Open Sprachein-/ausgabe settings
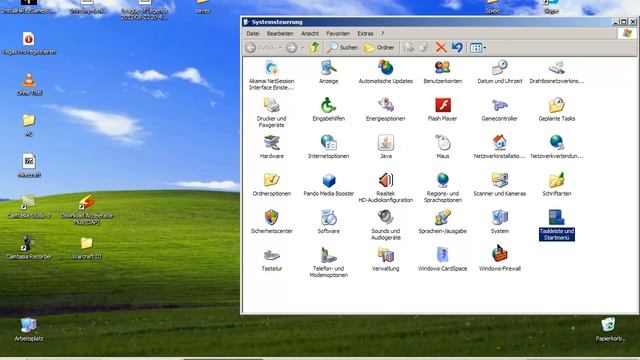This screenshot has height=360, width=640. (442, 222)
